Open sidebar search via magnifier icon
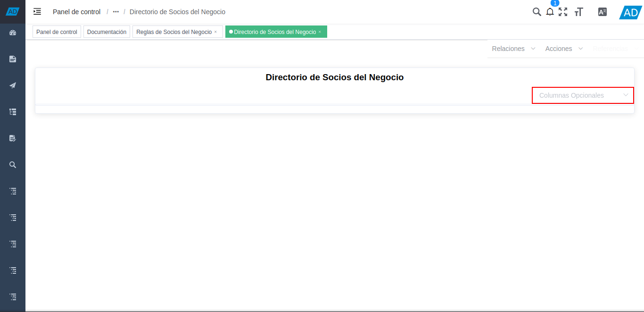The height and width of the screenshot is (312, 644). [x=13, y=164]
